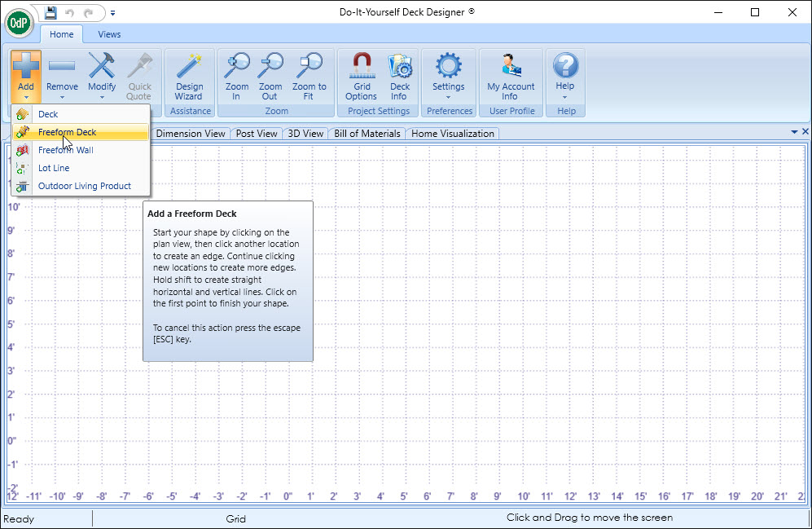Choose Freeform Deck from the Add menu
Viewport: 812px width, 529px height.
click(x=81, y=132)
